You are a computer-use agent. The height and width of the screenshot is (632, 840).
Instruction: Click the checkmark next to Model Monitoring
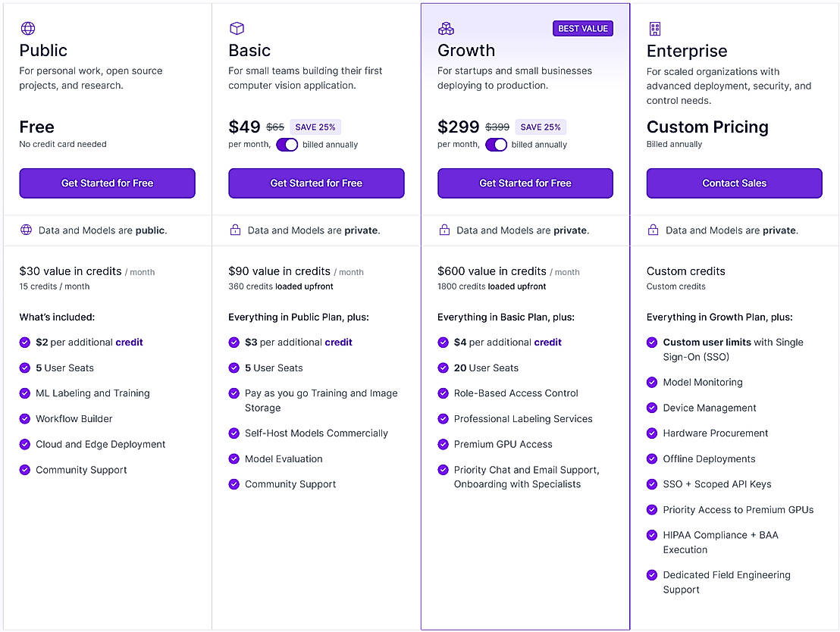point(652,382)
